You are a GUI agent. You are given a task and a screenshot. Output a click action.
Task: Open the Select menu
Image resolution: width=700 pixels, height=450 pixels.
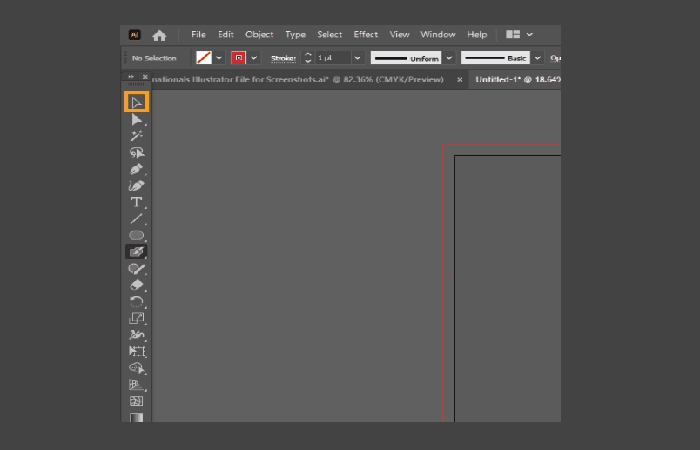pyautogui.click(x=329, y=34)
